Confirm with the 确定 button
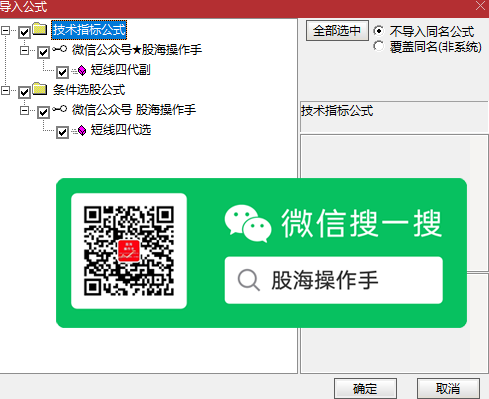Image resolution: width=489 pixels, height=399 pixels. [365, 388]
